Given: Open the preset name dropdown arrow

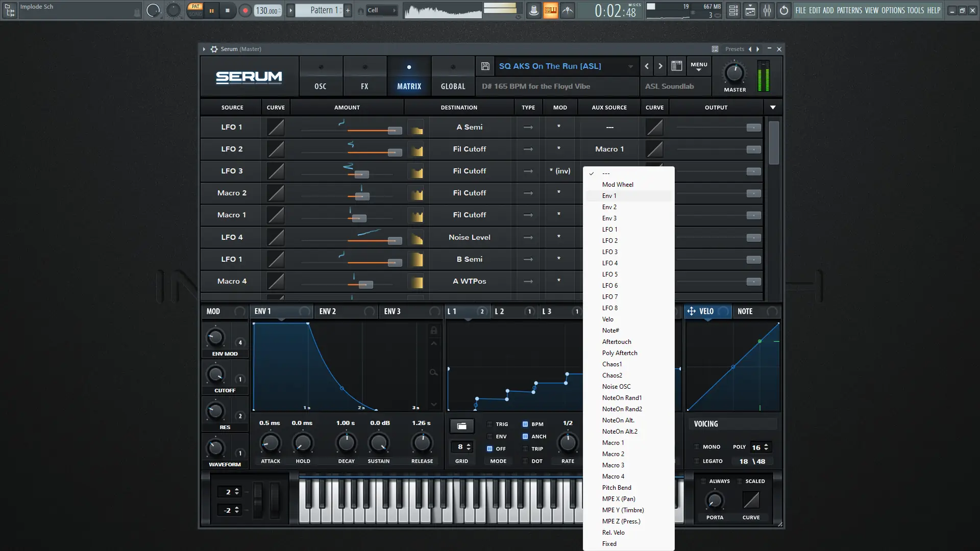Looking at the screenshot, I should (x=630, y=66).
